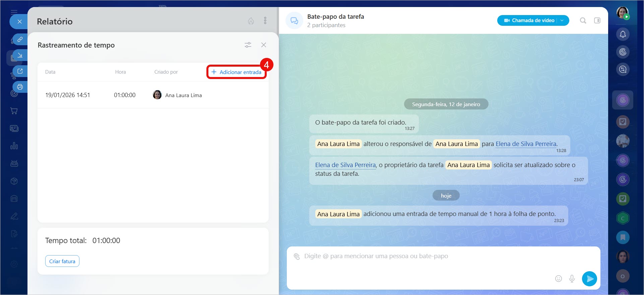Click the Adicionar entrada button
Image resolution: width=644 pixels, height=295 pixels.
(x=237, y=72)
